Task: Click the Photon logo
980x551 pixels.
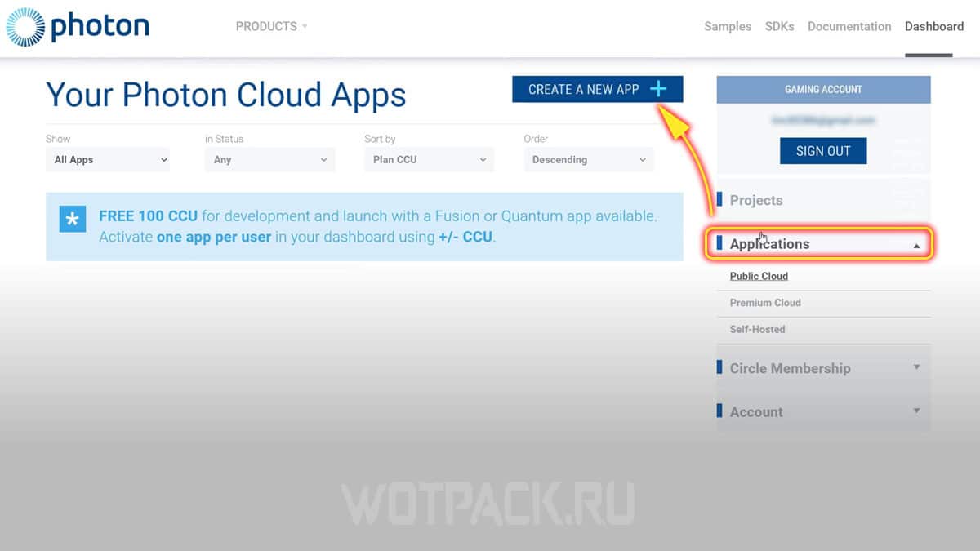Action: tap(78, 26)
